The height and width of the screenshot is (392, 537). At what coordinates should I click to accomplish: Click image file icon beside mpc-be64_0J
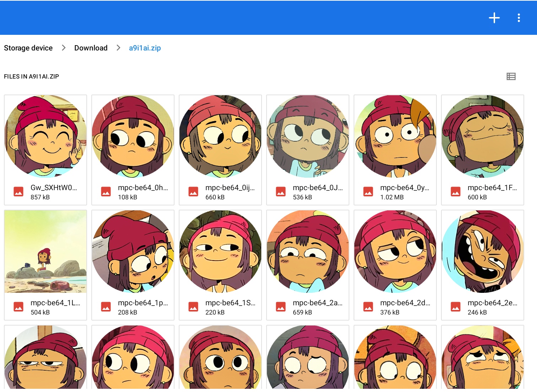coord(281,192)
